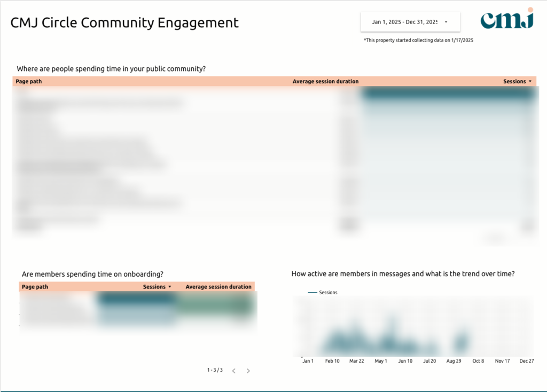The image size is (547, 392).
Task: Click onboarding table Page path header
Action: click(x=35, y=287)
